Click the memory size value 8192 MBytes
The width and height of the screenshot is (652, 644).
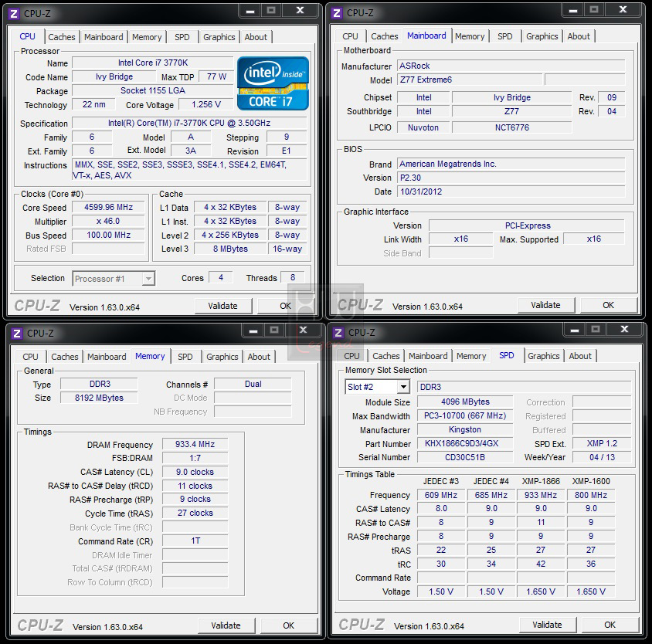click(99, 398)
